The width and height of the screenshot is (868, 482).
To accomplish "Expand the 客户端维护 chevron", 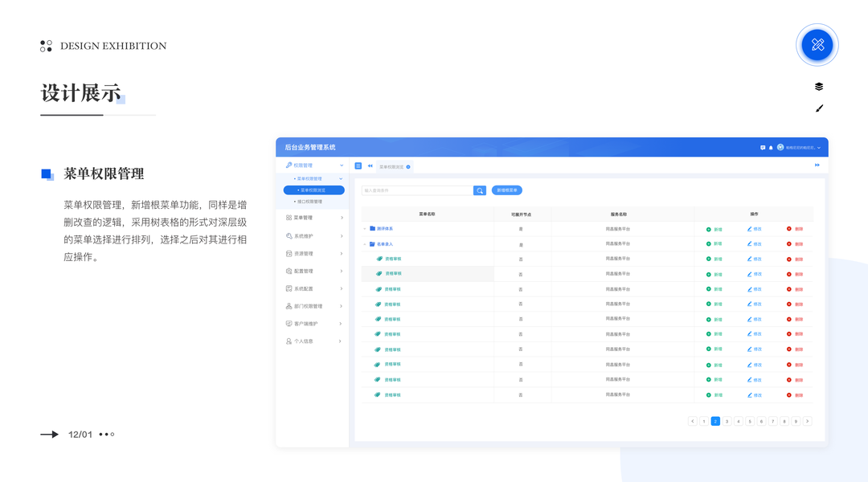I will pos(341,324).
